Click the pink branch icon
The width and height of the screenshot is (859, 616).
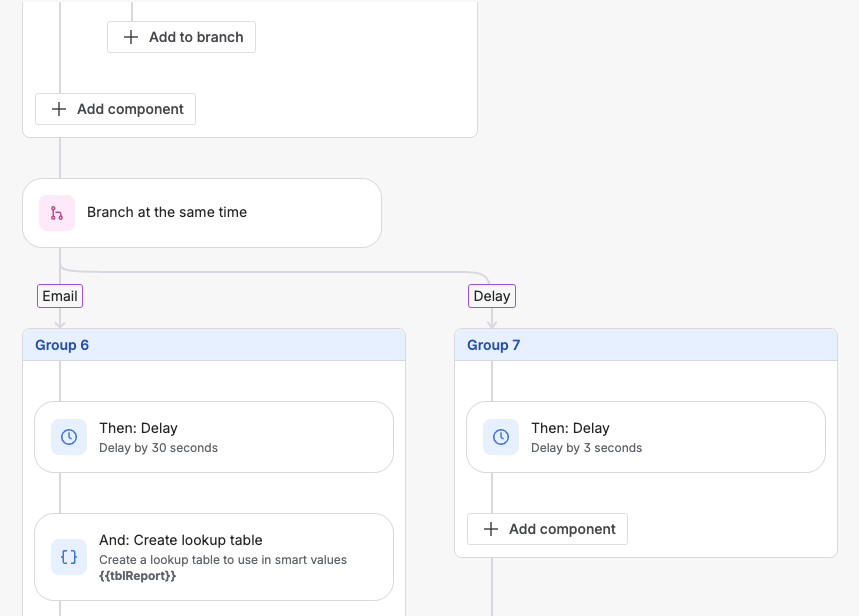[57, 213]
